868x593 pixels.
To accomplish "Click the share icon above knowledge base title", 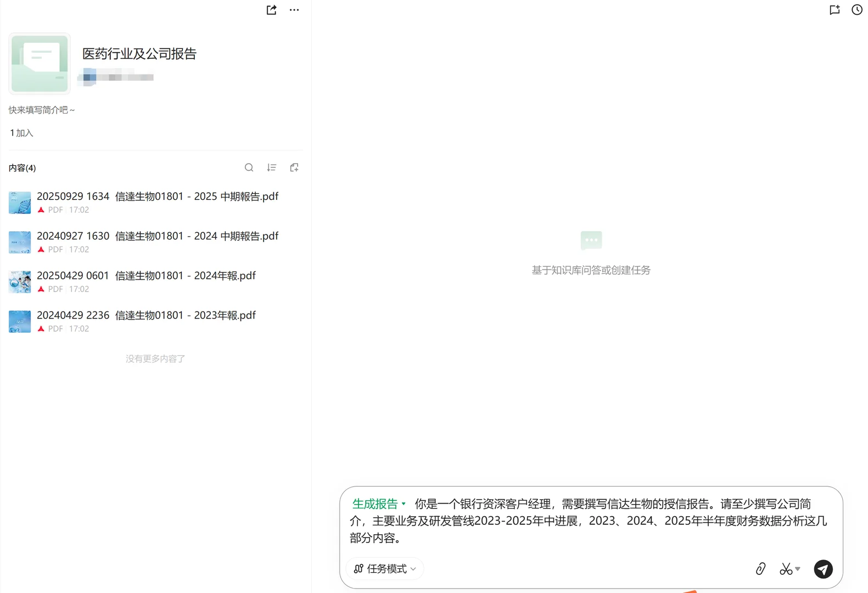I will click(x=271, y=10).
